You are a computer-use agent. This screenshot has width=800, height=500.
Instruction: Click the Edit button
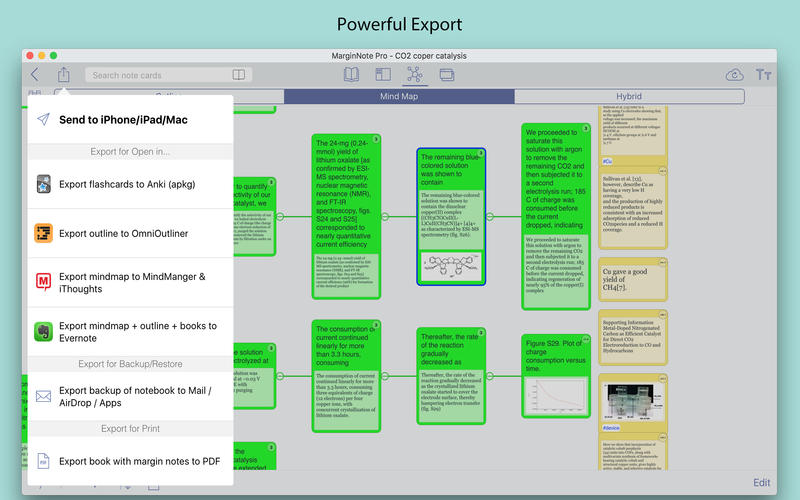(762, 483)
